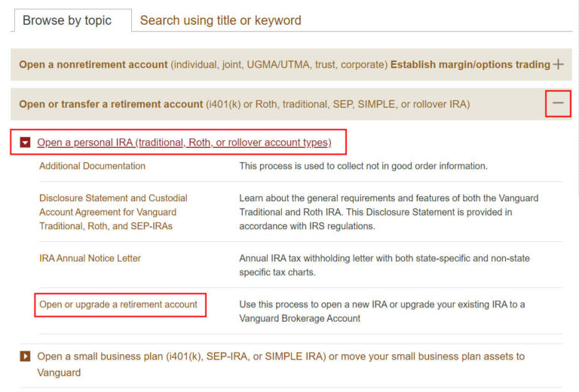
Task: Click Open or upgrade a retirement account
Action: tap(118, 305)
